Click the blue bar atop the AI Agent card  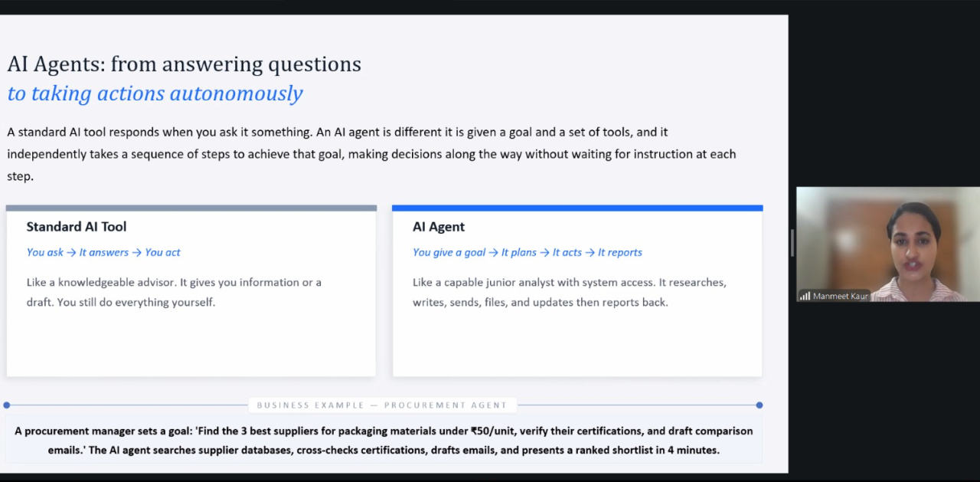coord(577,208)
